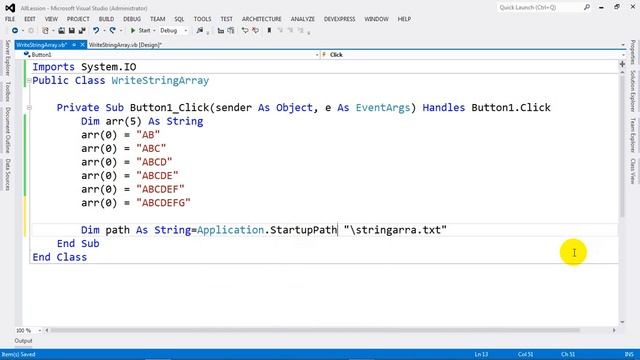Open the Server Explorer side tab
This screenshot has width=640, height=360.
pyautogui.click(x=7, y=58)
